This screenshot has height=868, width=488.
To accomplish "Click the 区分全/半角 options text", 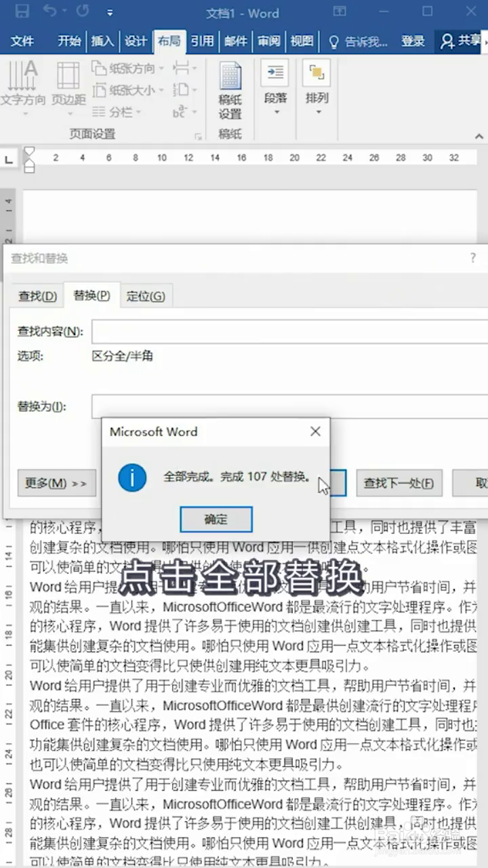I will (x=123, y=355).
